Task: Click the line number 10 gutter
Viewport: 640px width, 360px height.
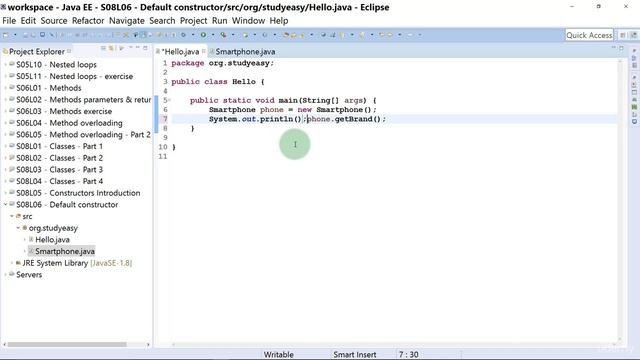Action: pyautogui.click(x=163, y=147)
